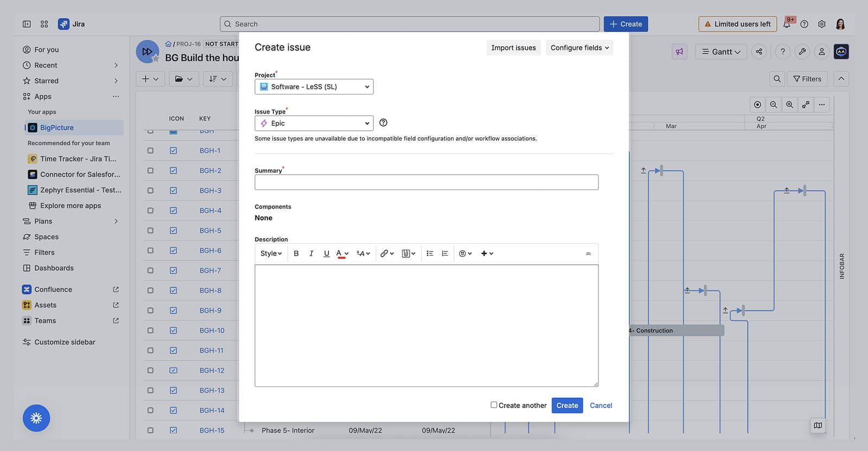
Task: Open the Gantt chart more options ellipsis
Action: (x=822, y=105)
